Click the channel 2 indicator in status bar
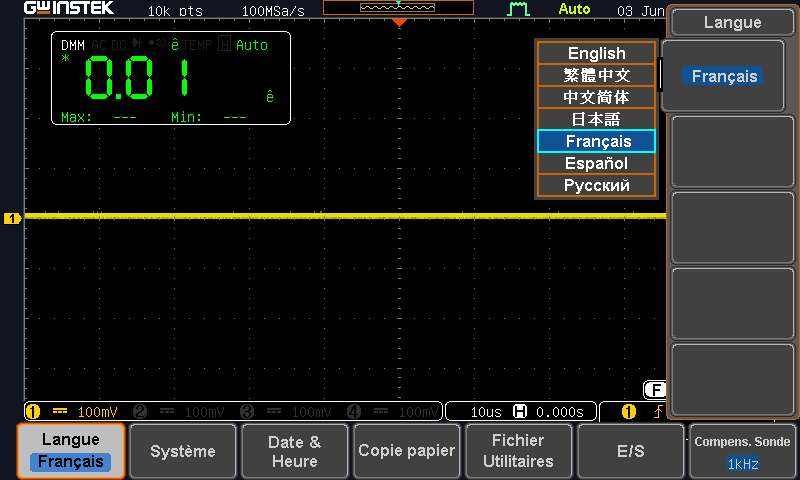The image size is (800, 480). coord(140,412)
